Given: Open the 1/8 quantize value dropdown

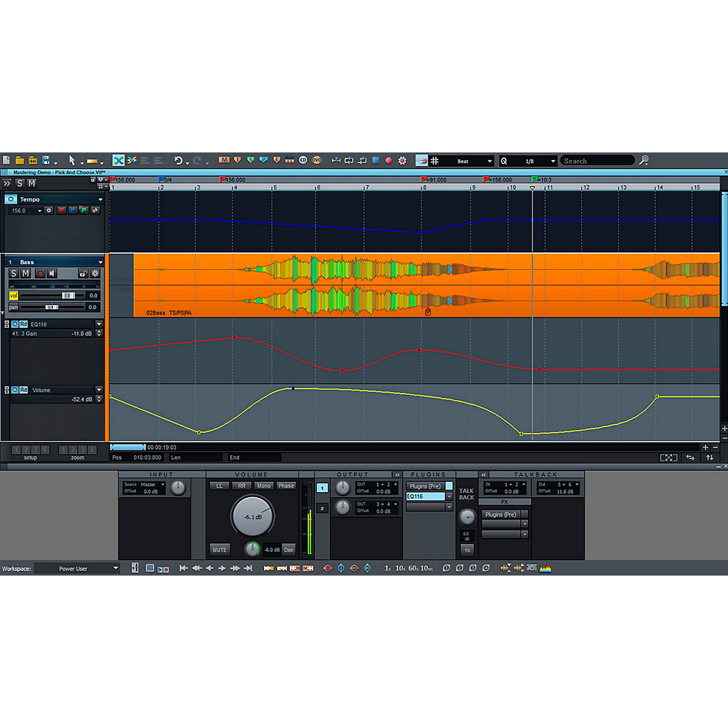Looking at the screenshot, I should point(553,161).
